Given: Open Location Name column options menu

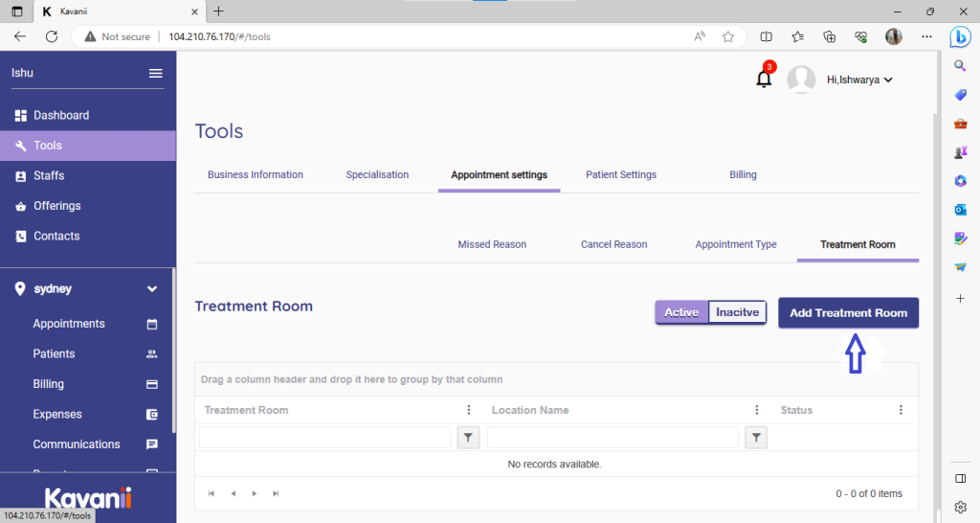Looking at the screenshot, I should click(756, 410).
